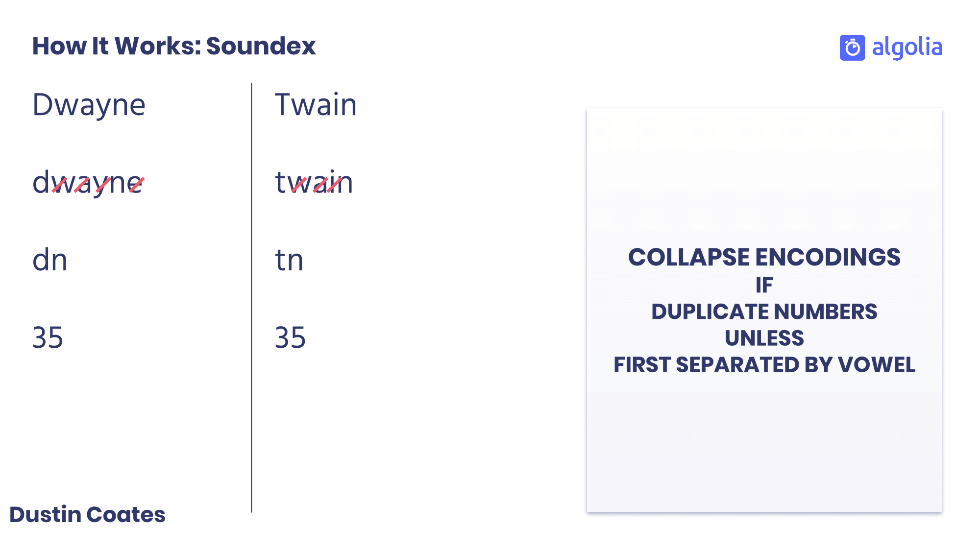Click the red strike mark over the final e in dwayne
Viewport: 980px width, 551px height.
tap(137, 184)
